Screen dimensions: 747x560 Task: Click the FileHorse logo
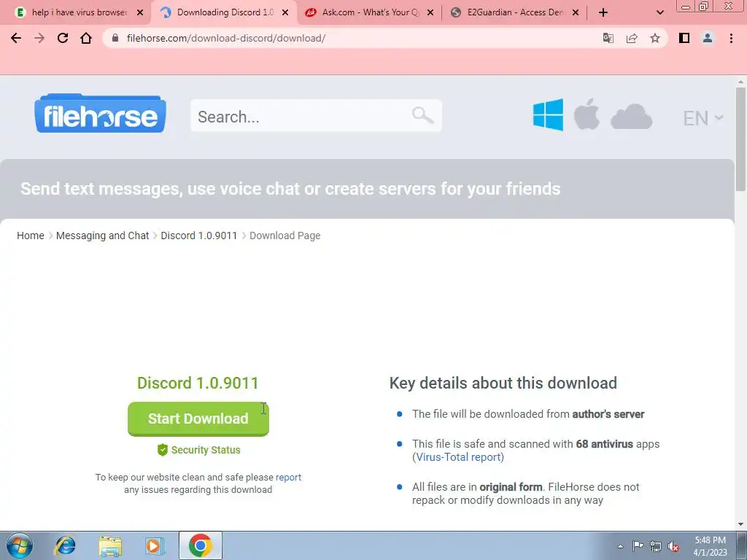click(100, 114)
